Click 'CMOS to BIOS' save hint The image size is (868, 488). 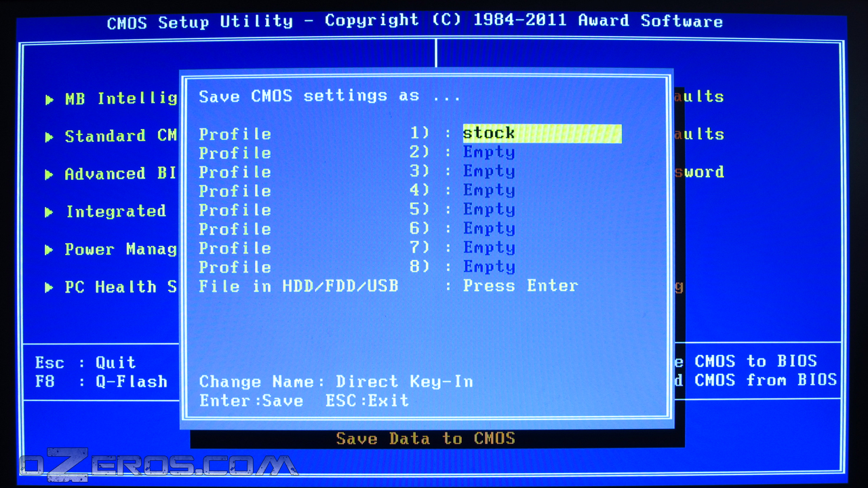click(x=755, y=361)
